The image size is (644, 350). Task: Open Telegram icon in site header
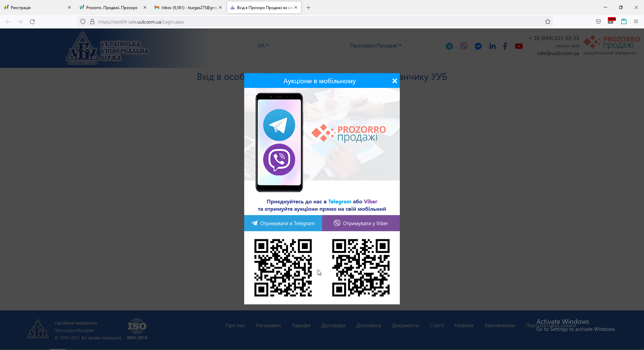pos(449,46)
